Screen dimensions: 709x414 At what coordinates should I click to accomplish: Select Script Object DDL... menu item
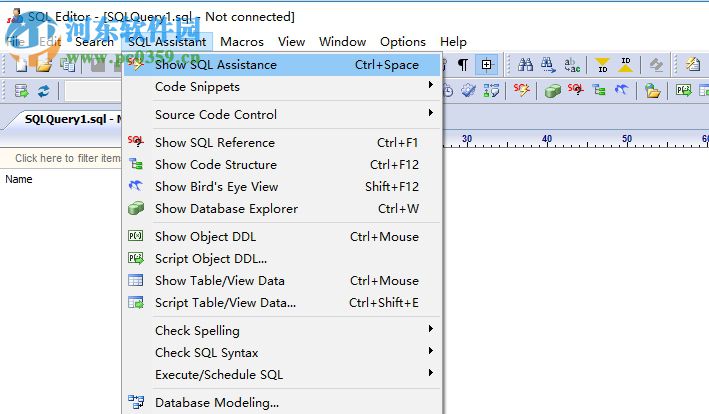pos(283,259)
